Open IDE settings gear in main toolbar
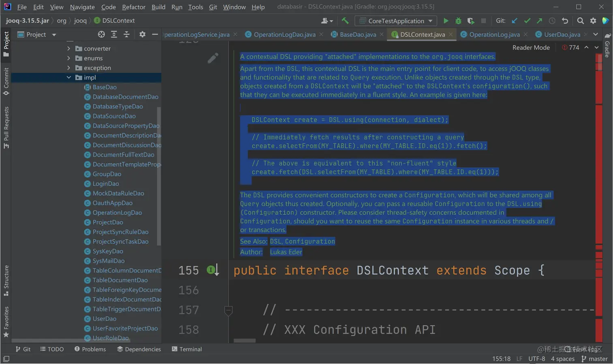Viewport: 613px width, 364px height. 593,21
